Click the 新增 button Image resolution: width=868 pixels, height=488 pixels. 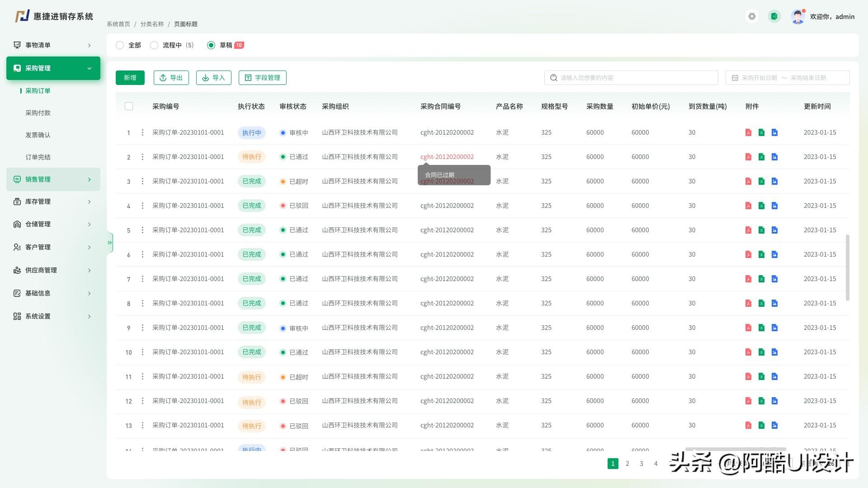pos(130,78)
